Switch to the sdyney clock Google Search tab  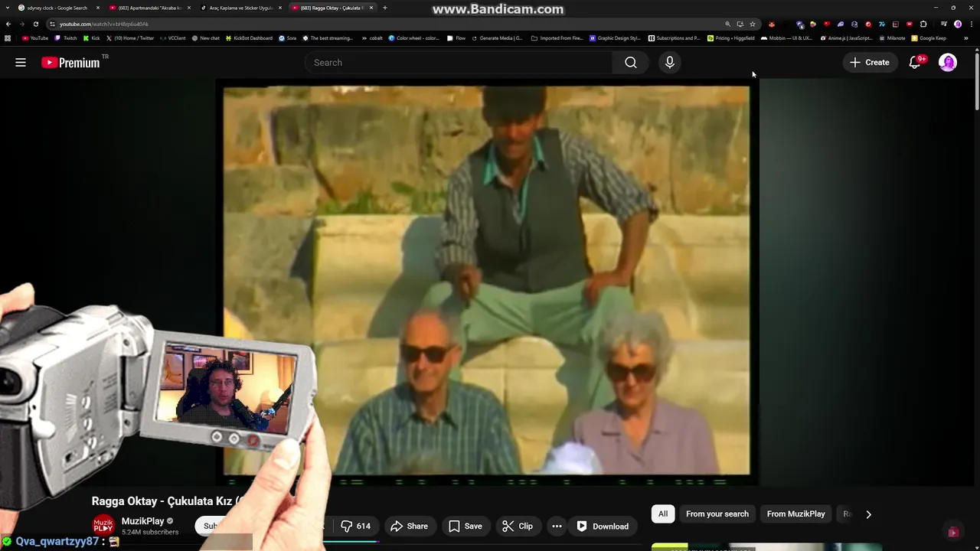click(58, 8)
